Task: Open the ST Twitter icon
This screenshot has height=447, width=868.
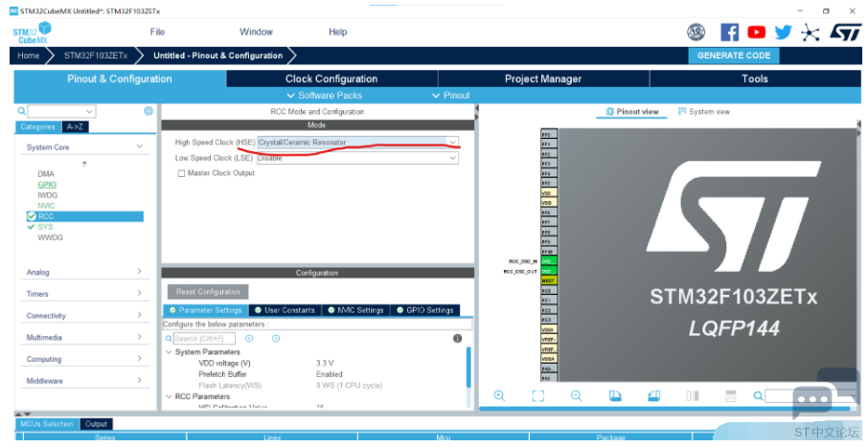Action: 783,33
